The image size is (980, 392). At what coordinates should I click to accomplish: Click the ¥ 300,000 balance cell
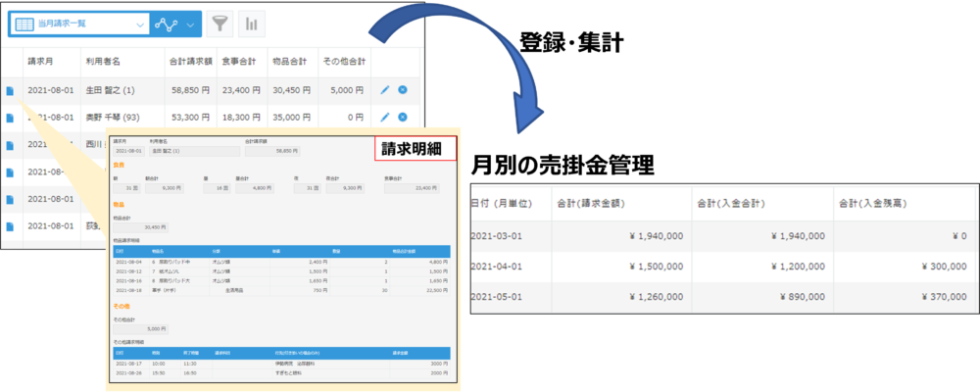tap(945, 267)
